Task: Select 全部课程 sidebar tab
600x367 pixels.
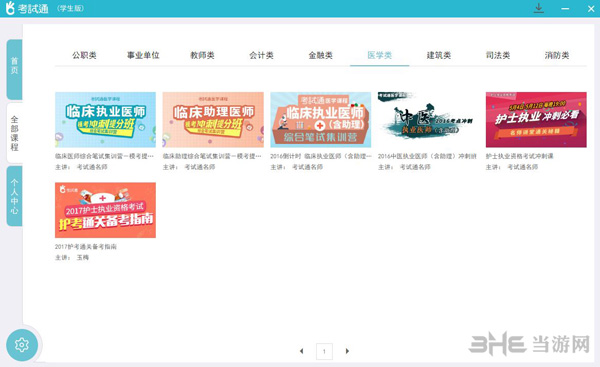Action: pos(14,133)
